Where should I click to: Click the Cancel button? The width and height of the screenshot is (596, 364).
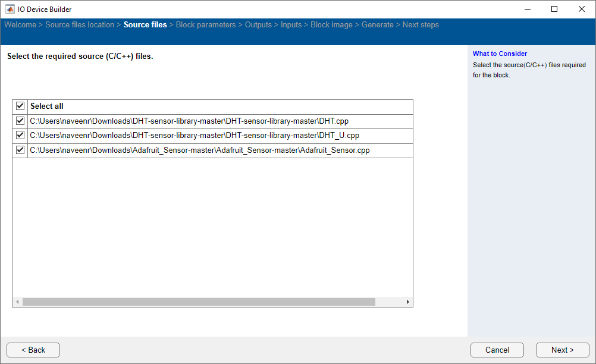[x=497, y=350]
